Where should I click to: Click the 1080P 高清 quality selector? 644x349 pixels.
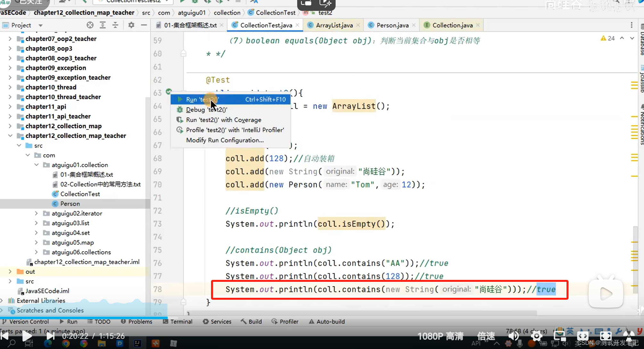tap(441, 336)
